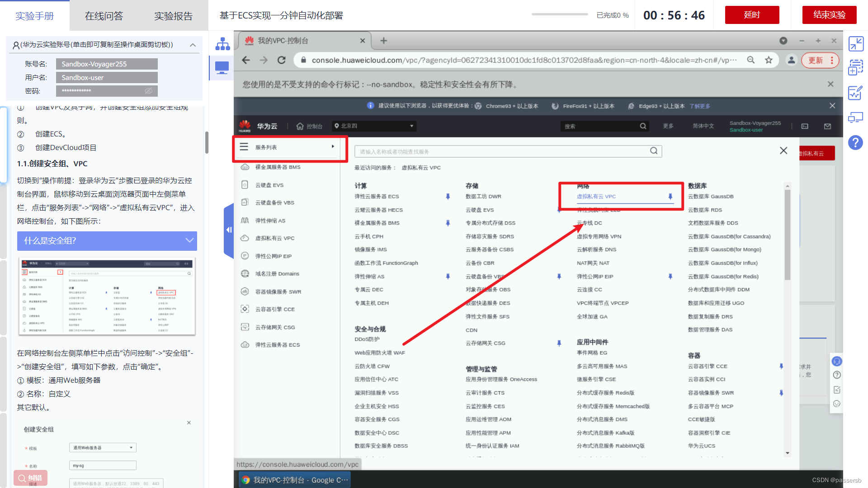Open the 控制台 home icon
The width and height of the screenshot is (868, 488).
(300, 127)
